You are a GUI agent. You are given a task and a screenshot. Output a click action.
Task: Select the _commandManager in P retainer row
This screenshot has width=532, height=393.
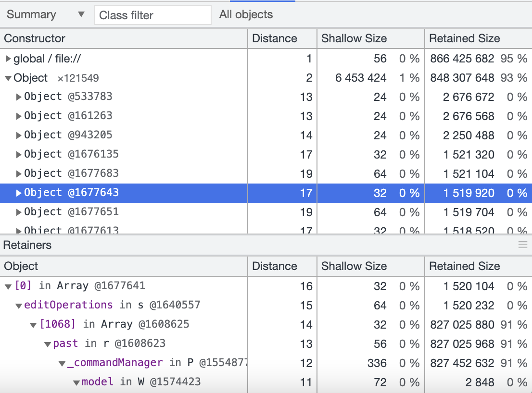coord(144,362)
